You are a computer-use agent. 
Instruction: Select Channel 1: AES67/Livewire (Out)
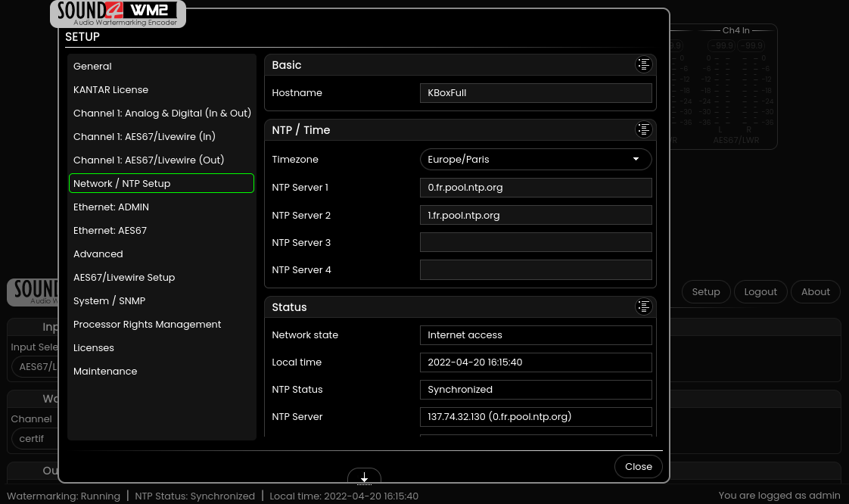[161, 160]
